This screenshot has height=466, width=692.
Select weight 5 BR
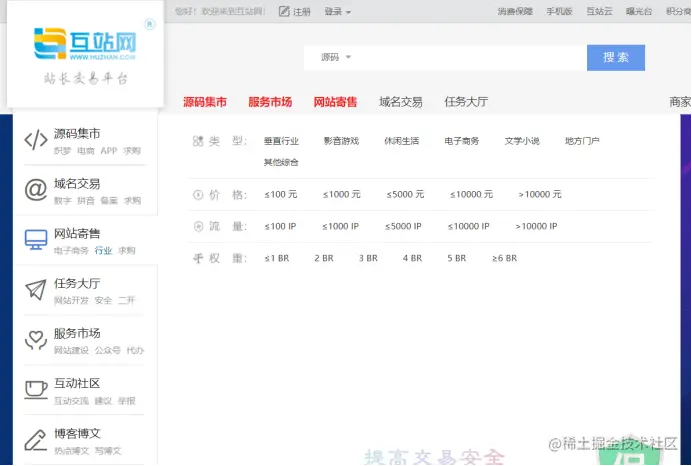[457, 259]
